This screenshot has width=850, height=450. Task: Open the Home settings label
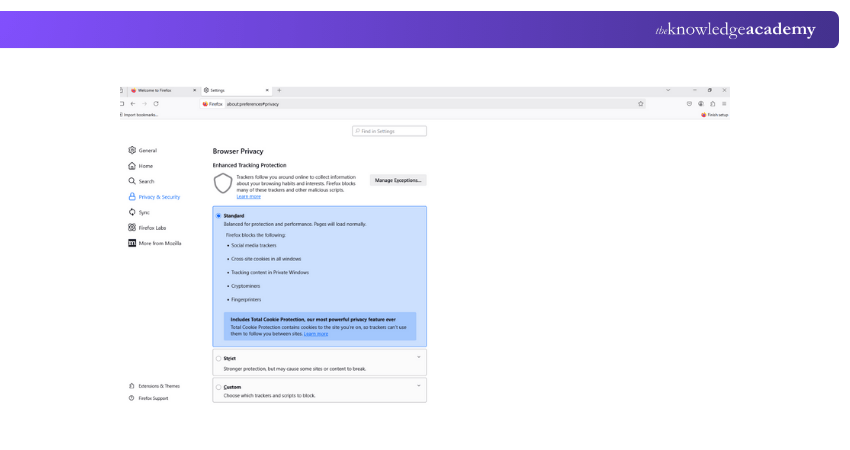[146, 166]
